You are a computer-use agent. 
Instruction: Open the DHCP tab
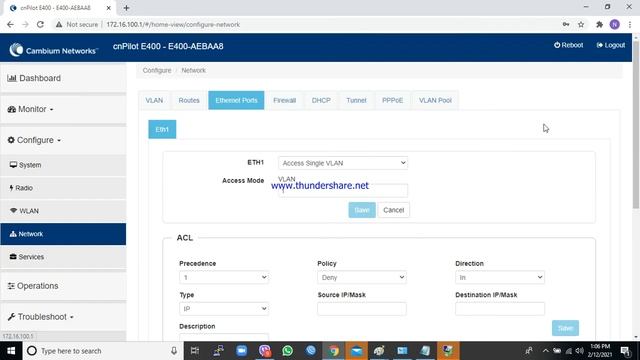point(321,100)
